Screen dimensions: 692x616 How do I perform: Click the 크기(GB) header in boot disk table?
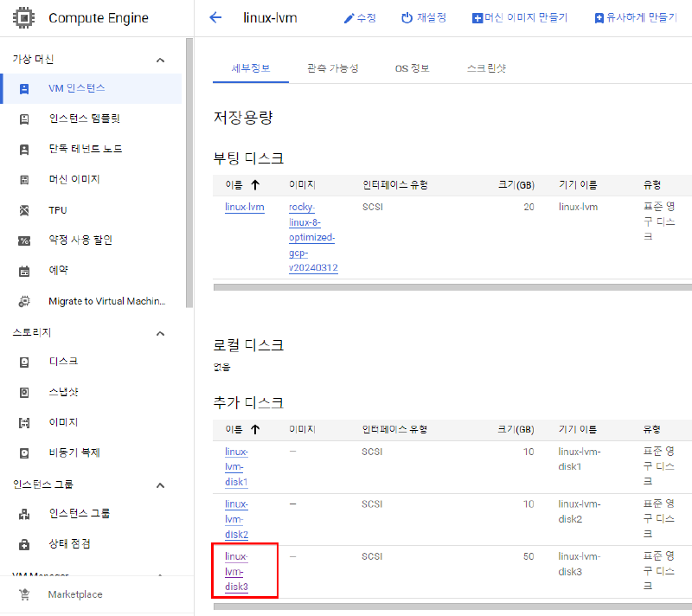tap(516, 185)
